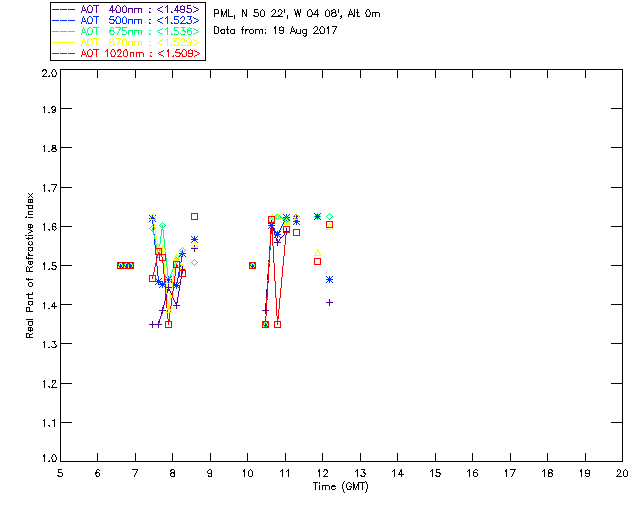Click the 16 x-axis tick label

pyautogui.click(x=473, y=473)
